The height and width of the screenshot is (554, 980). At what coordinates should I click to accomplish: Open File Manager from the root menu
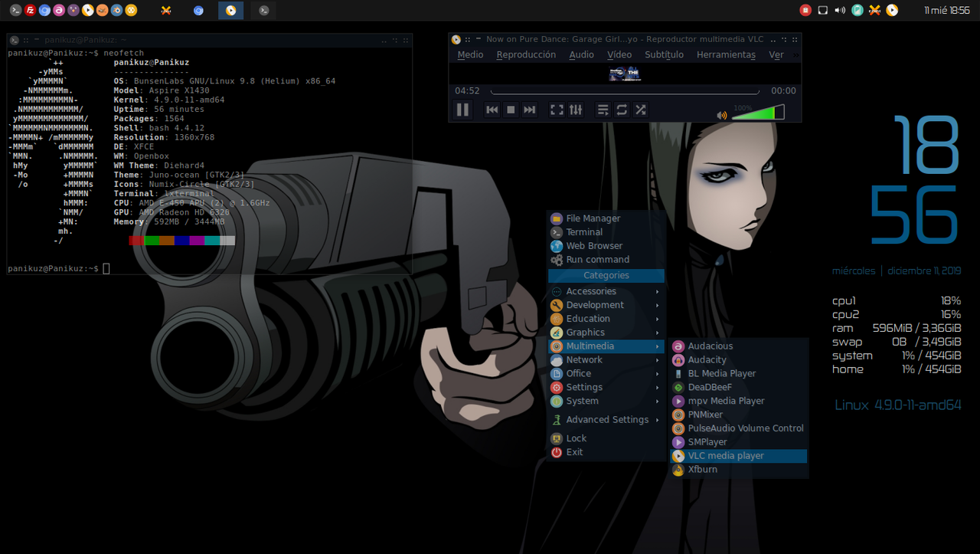[x=606, y=218]
